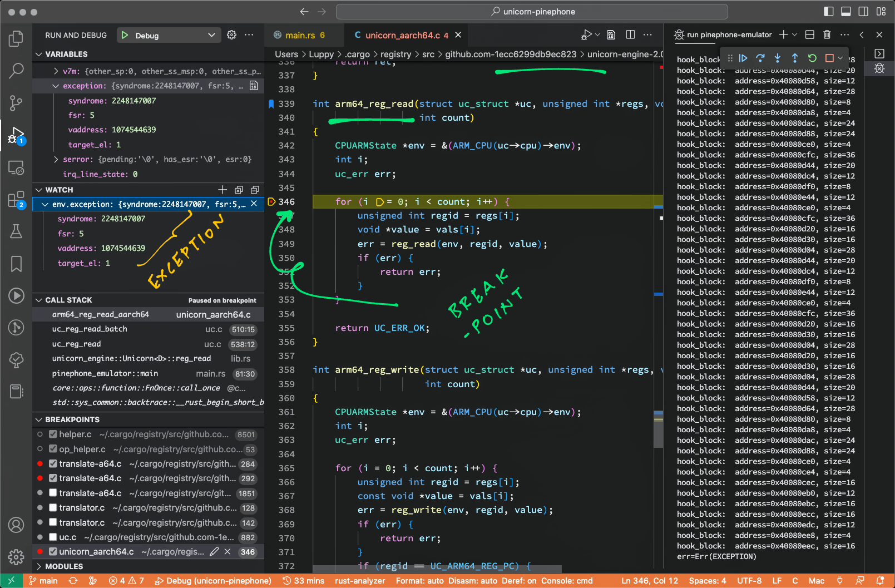Open the Search view in the activity bar

(16, 71)
